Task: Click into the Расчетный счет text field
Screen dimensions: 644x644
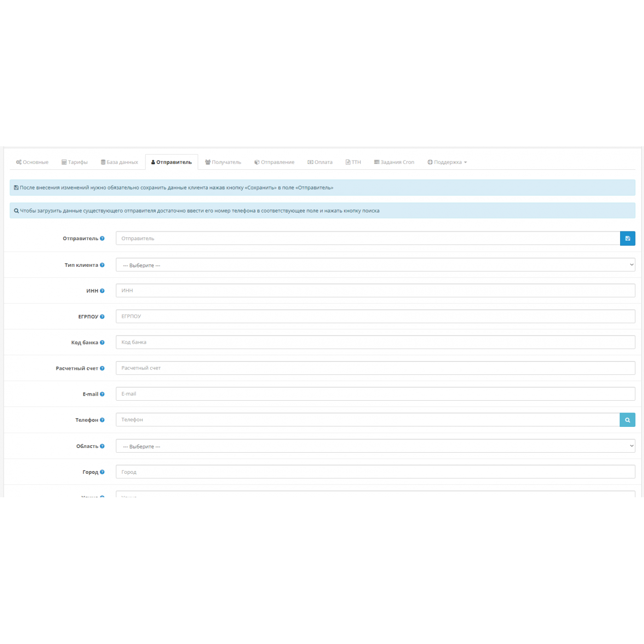Action: point(375,368)
